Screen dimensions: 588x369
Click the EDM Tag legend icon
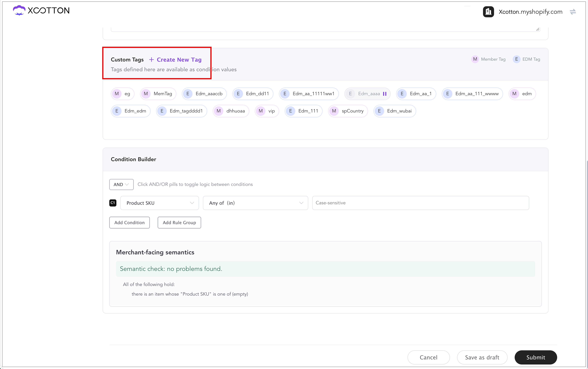[516, 59]
